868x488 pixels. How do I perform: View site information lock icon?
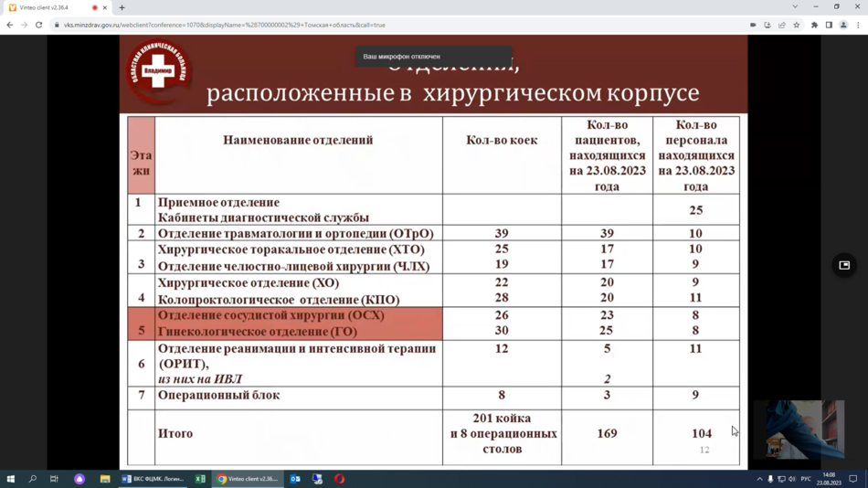click(57, 25)
